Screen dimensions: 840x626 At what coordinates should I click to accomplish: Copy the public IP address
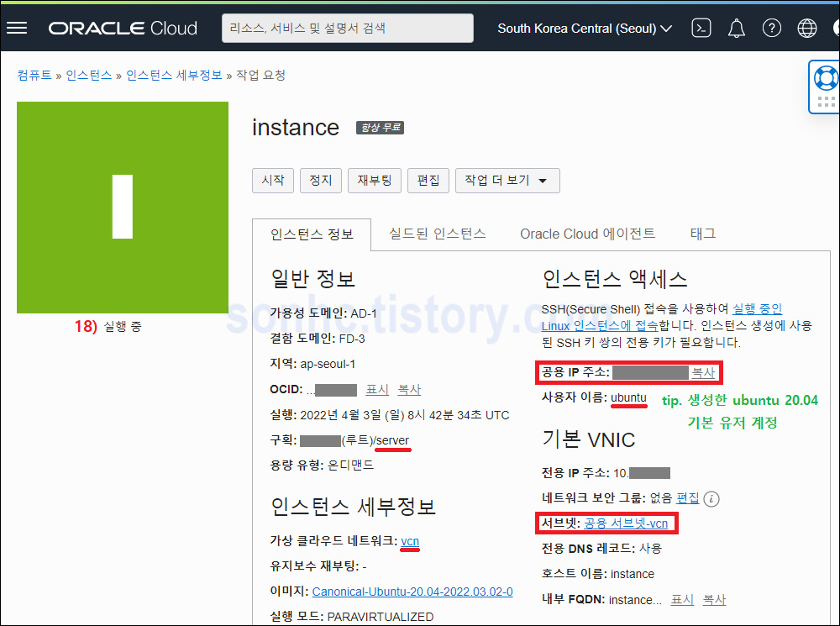pyautogui.click(x=703, y=372)
